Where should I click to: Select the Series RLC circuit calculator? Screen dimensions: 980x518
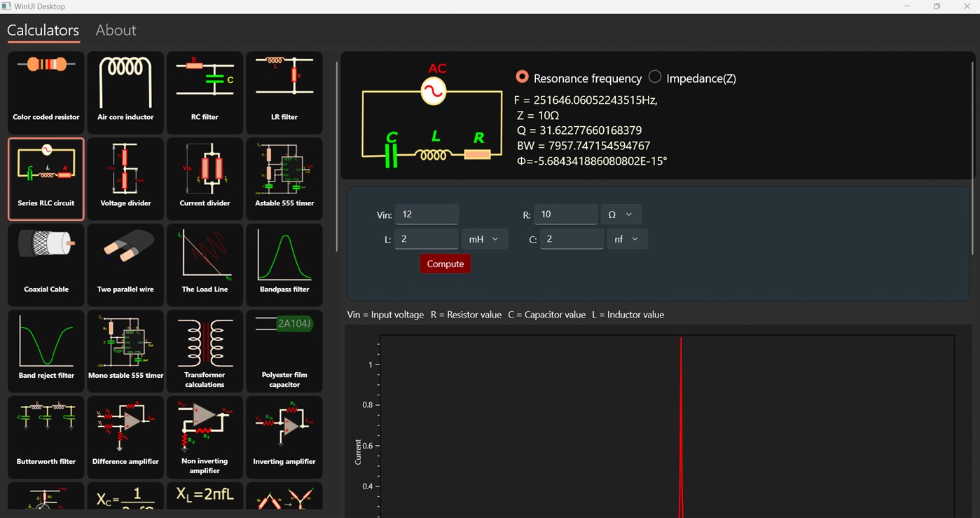pos(46,178)
